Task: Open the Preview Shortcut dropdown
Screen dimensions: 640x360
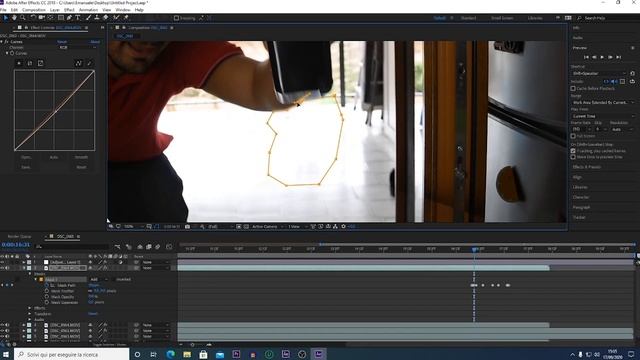Action: [599, 73]
